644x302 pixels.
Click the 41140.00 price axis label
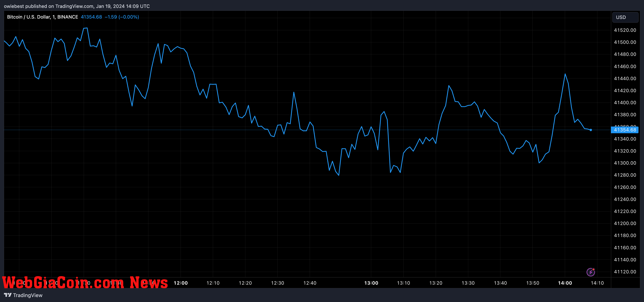coord(625,260)
